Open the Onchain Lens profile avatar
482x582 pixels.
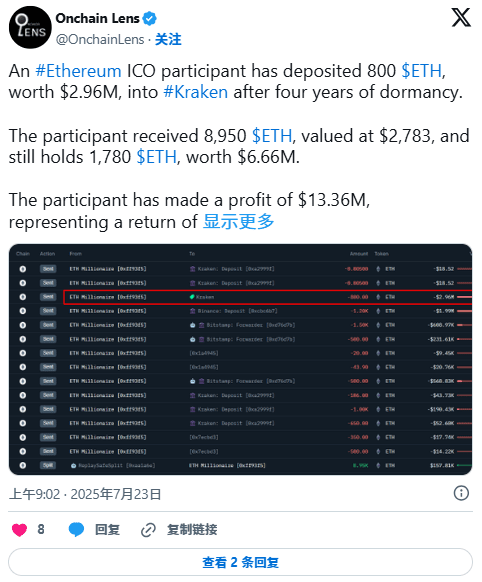point(30,27)
